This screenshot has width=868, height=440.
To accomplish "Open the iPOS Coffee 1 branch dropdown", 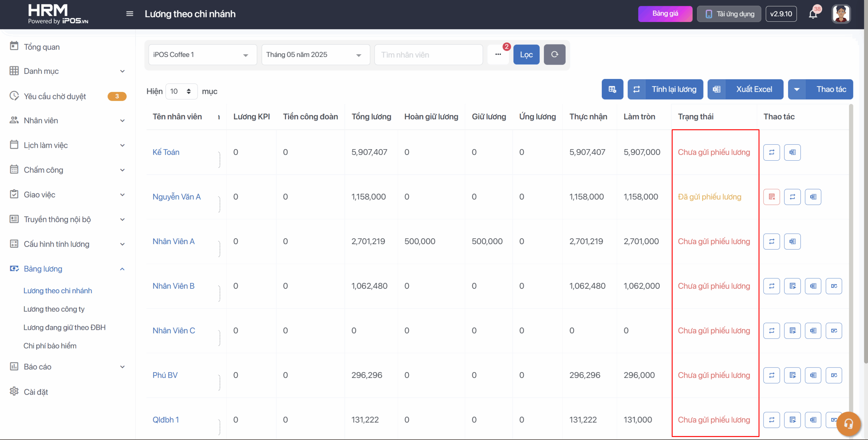I will [202, 55].
